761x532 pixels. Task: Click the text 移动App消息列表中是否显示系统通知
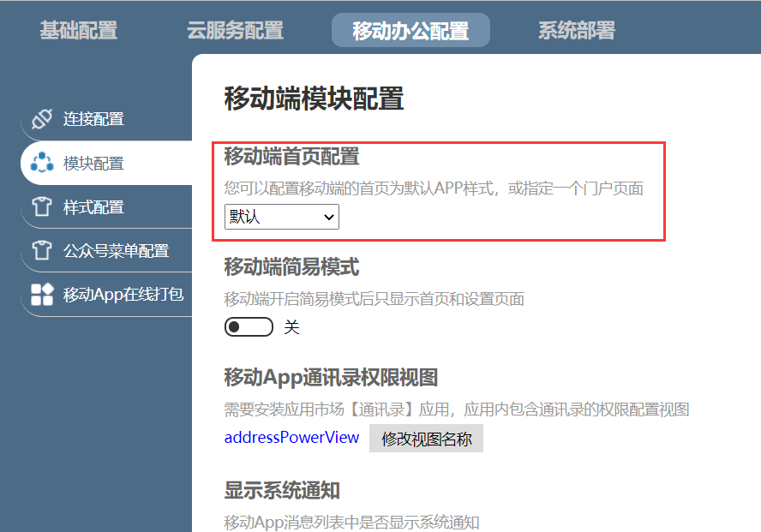pos(352,523)
